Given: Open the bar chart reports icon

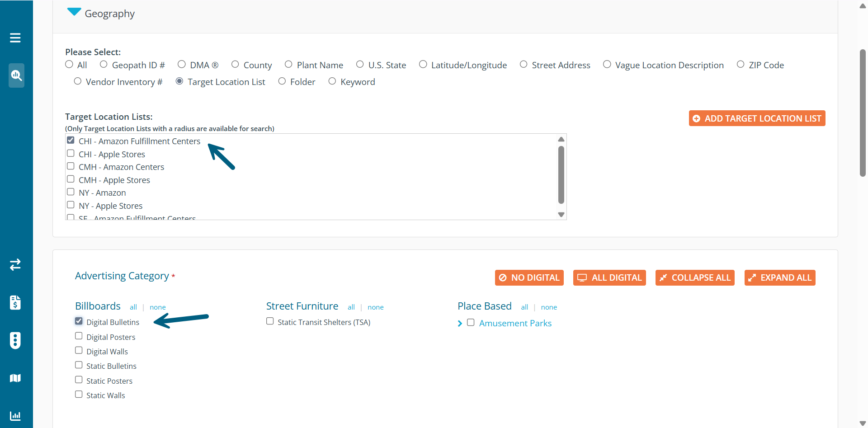Looking at the screenshot, I should tap(15, 416).
